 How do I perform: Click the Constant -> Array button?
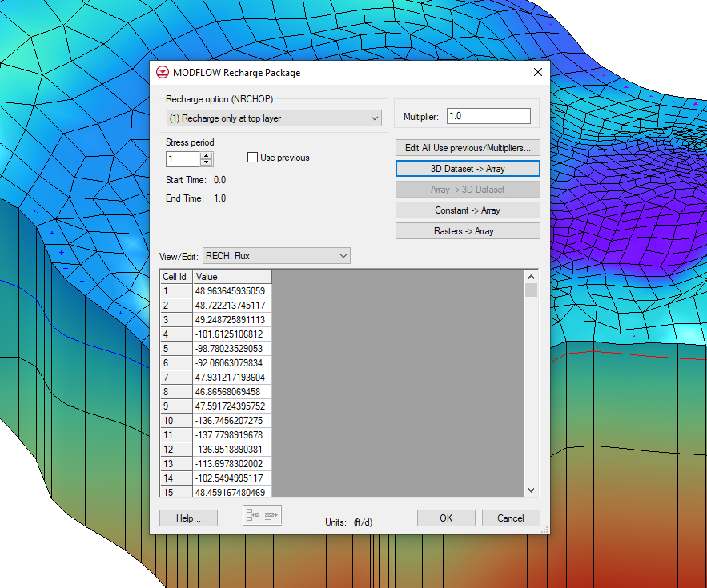pyautogui.click(x=468, y=210)
